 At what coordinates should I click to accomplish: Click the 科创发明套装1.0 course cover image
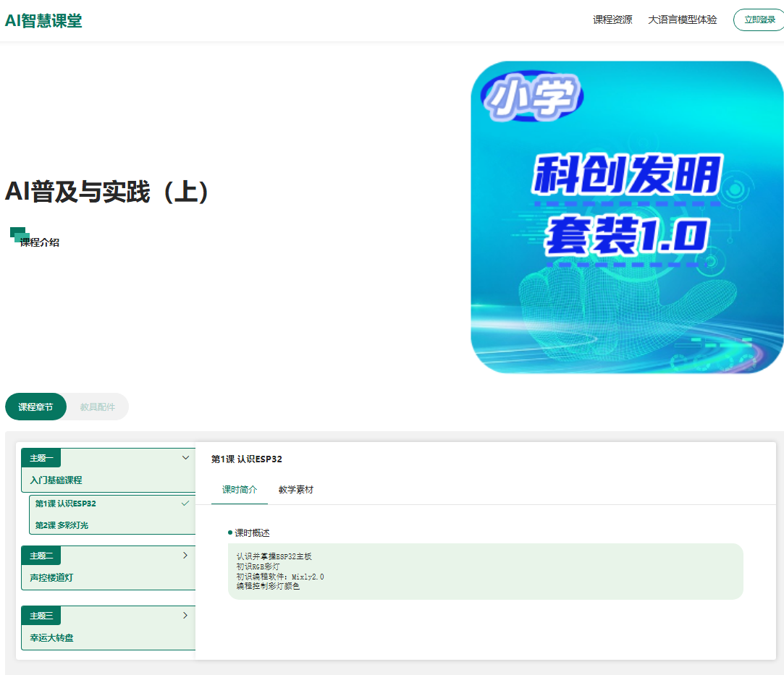click(x=627, y=218)
